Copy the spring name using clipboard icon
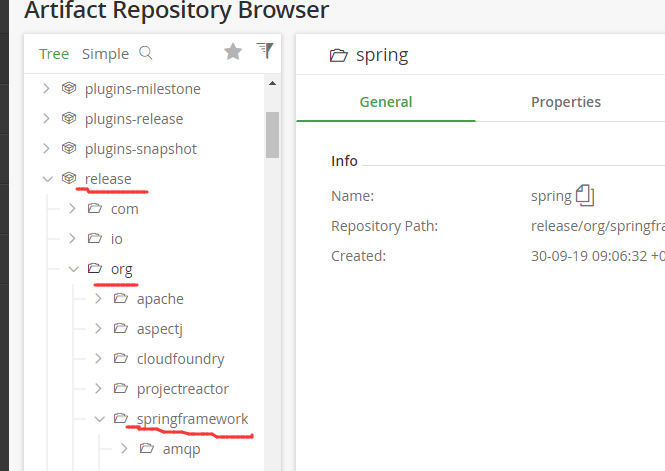 click(x=585, y=195)
